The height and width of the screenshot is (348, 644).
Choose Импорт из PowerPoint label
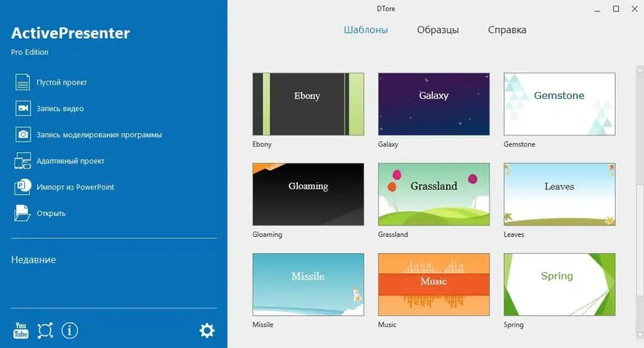coord(75,187)
